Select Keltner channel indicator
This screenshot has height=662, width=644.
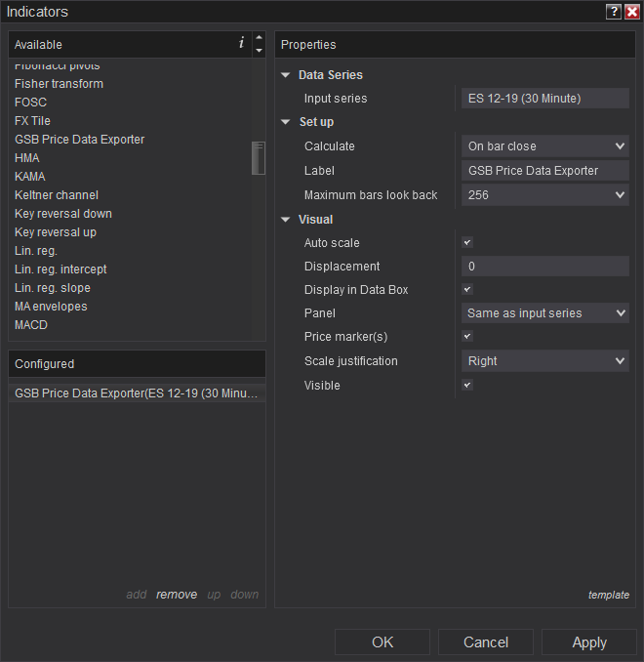point(57,195)
